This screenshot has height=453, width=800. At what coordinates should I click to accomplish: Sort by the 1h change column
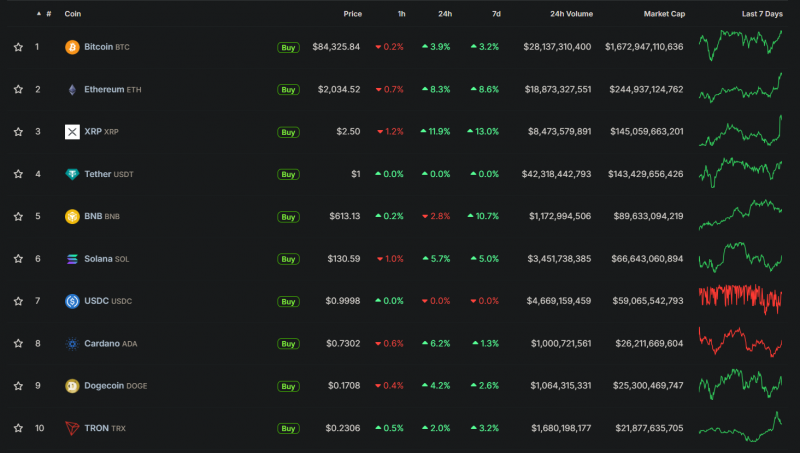(402, 14)
